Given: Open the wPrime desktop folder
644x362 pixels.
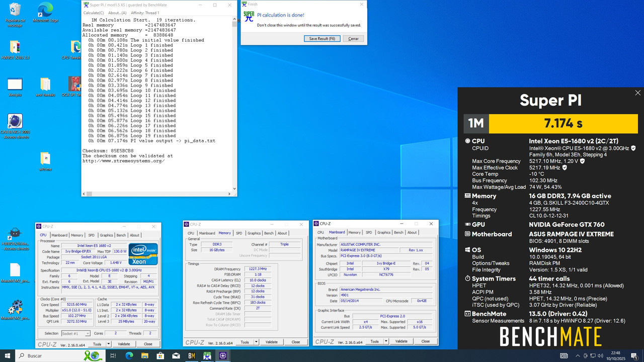Looking at the screenshot, I should pyautogui.click(x=45, y=159).
